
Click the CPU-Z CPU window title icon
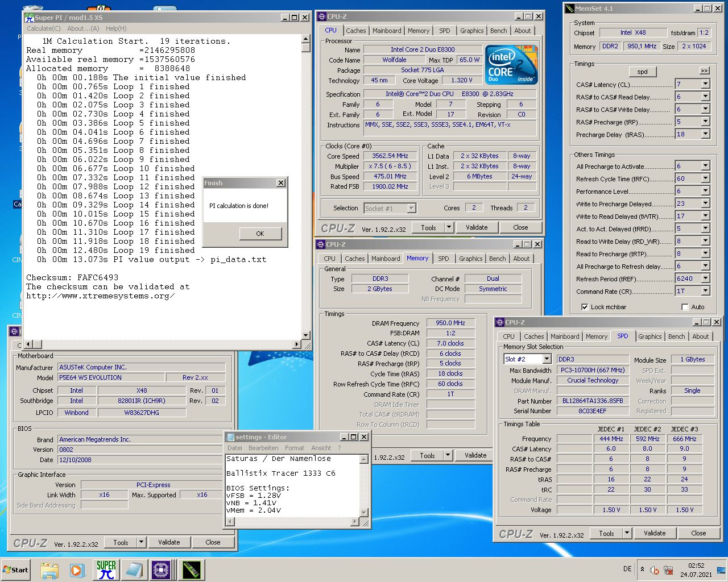pyautogui.click(x=322, y=16)
